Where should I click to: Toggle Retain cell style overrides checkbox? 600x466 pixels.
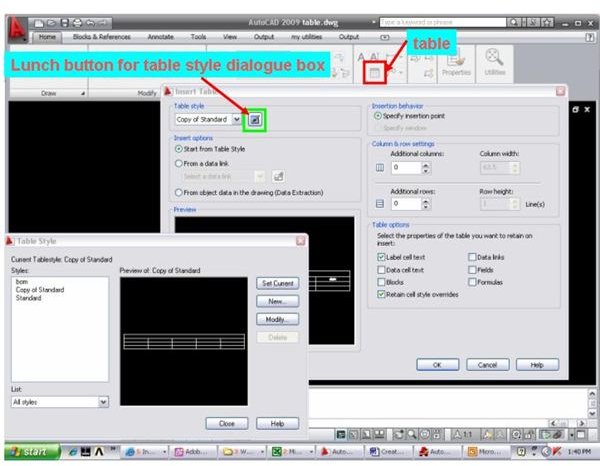coord(381,294)
